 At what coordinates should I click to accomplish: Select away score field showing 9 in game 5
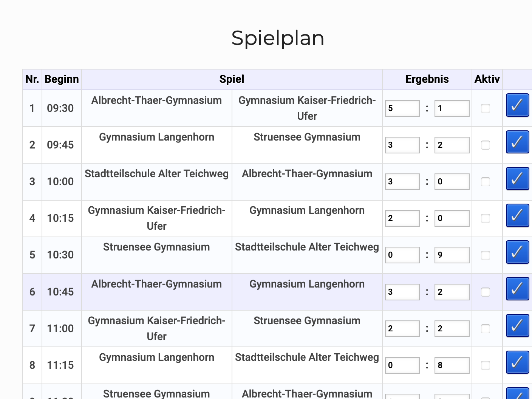pos(452,255)
